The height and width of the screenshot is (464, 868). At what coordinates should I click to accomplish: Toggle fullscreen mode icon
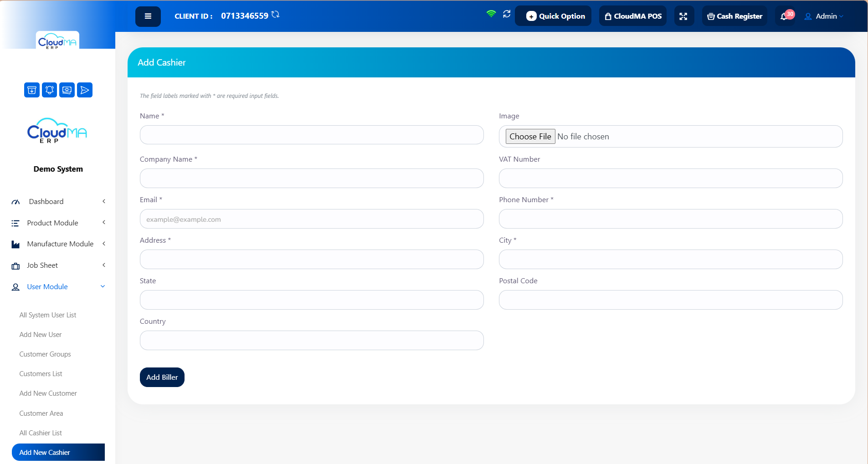point(683,16)
